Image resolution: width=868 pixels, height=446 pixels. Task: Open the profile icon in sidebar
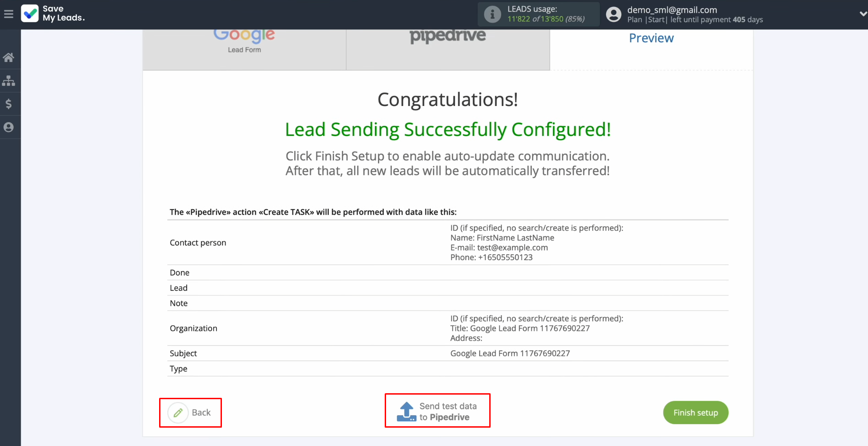[8, 127]
